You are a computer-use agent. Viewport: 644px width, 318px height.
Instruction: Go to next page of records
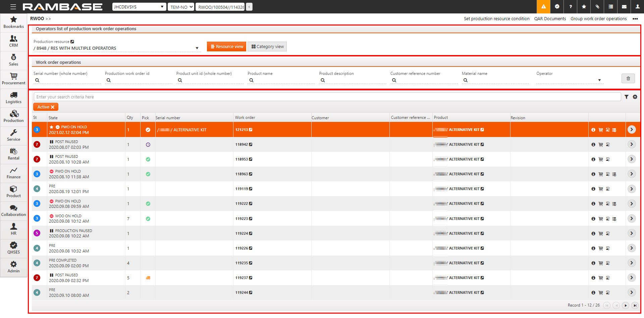pos(625,306)
